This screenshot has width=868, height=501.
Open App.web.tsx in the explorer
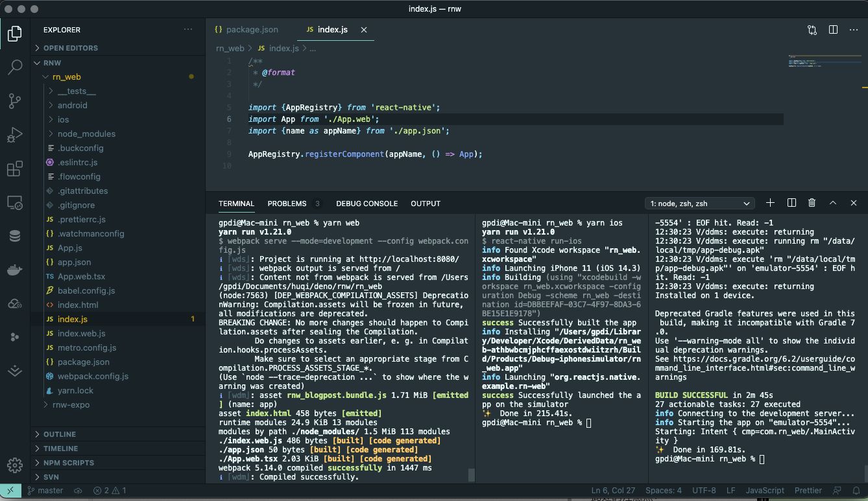pos(118,276)
